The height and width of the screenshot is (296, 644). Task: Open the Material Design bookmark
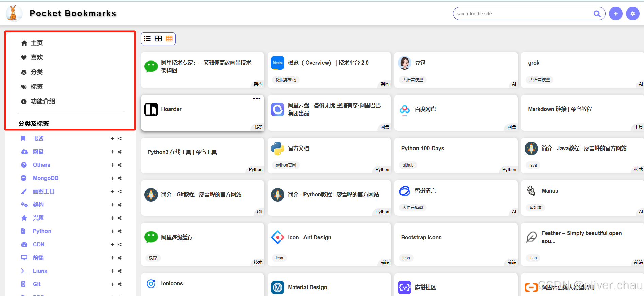coord(329,284)
